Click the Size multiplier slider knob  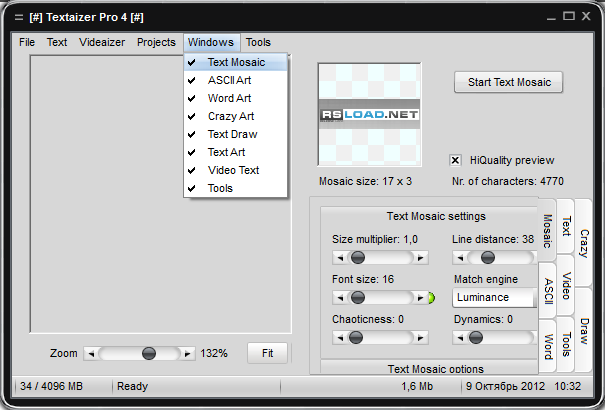358,258
